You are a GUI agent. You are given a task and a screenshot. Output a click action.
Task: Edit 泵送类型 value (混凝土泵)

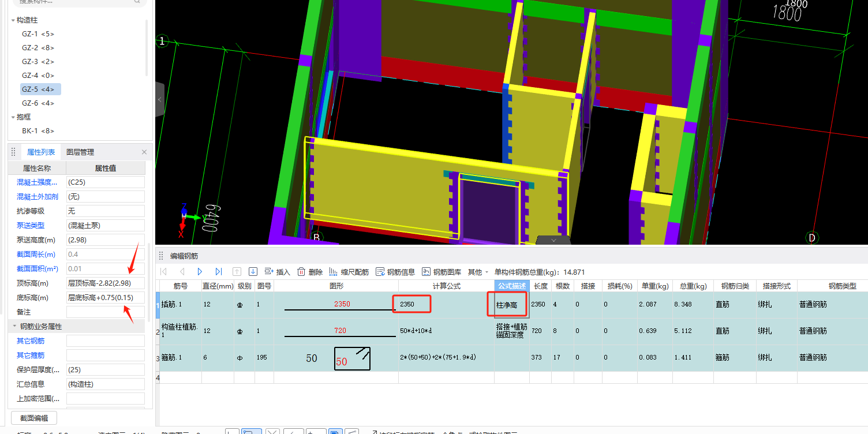106,226
